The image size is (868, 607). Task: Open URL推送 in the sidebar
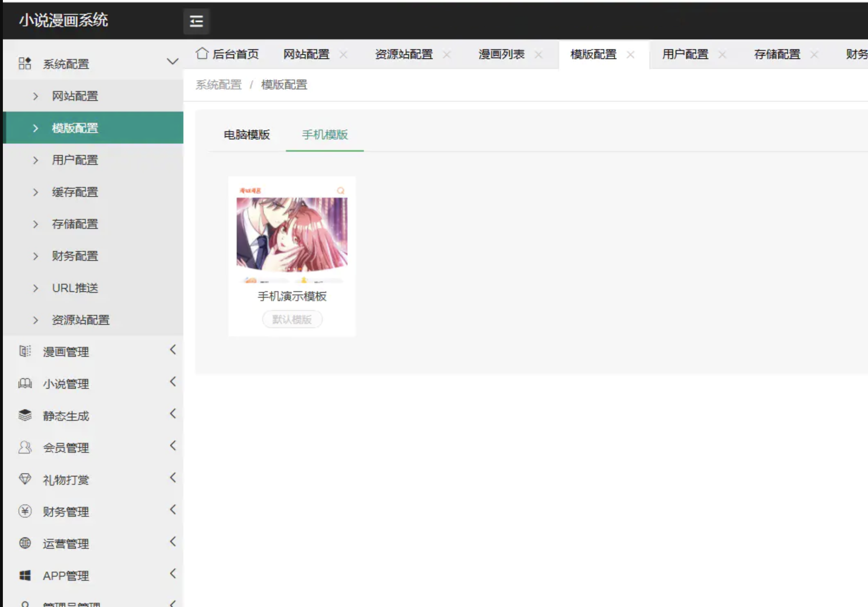coord(93,288)
